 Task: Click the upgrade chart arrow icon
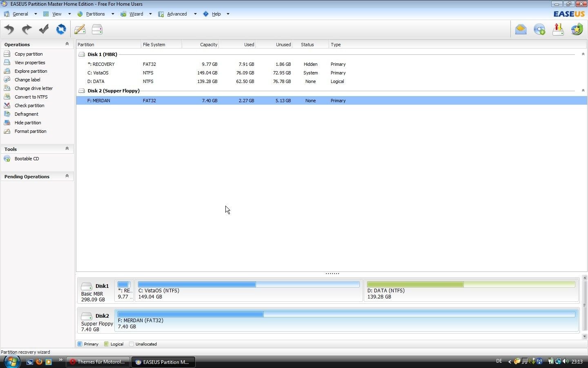tap(558, 29)
